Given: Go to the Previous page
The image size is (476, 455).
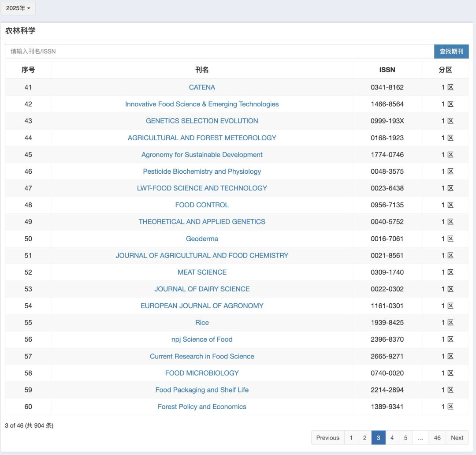Looking at the screenshot, I should [x=327, y=438].
